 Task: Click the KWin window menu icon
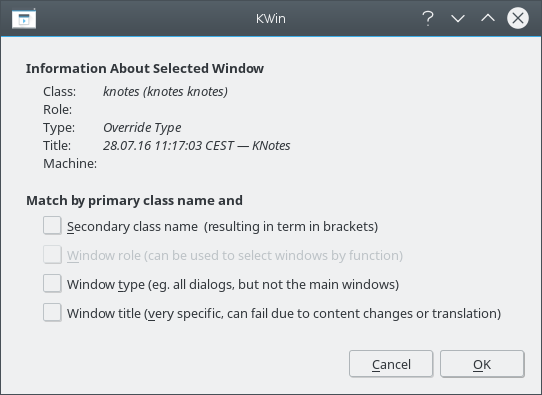coord(24,19)
